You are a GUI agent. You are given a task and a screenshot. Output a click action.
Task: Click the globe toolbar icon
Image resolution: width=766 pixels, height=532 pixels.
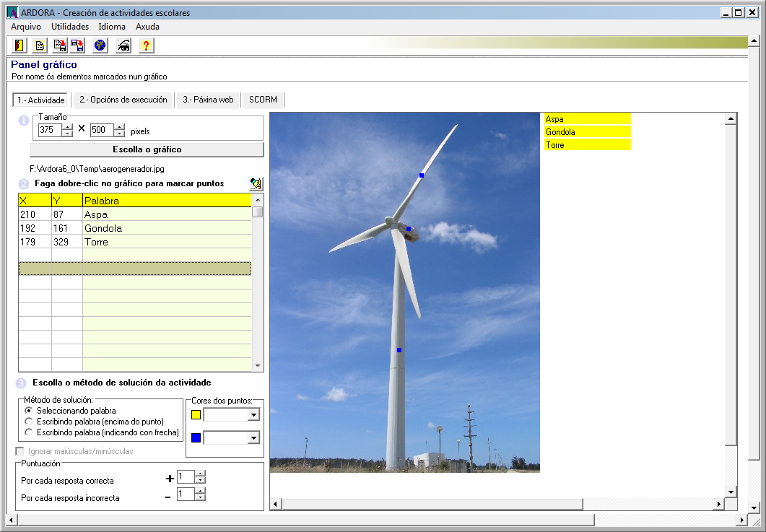coord(100,45)
